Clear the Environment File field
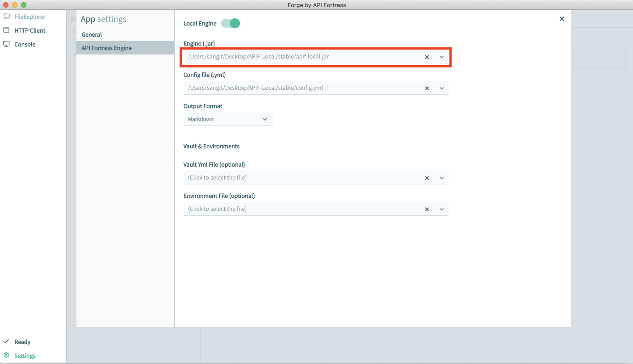Screen dimensions: 633x364 [427, 209]
